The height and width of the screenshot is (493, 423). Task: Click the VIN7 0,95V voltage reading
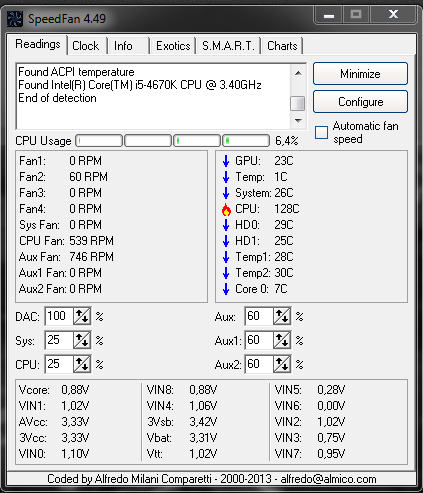310,454
